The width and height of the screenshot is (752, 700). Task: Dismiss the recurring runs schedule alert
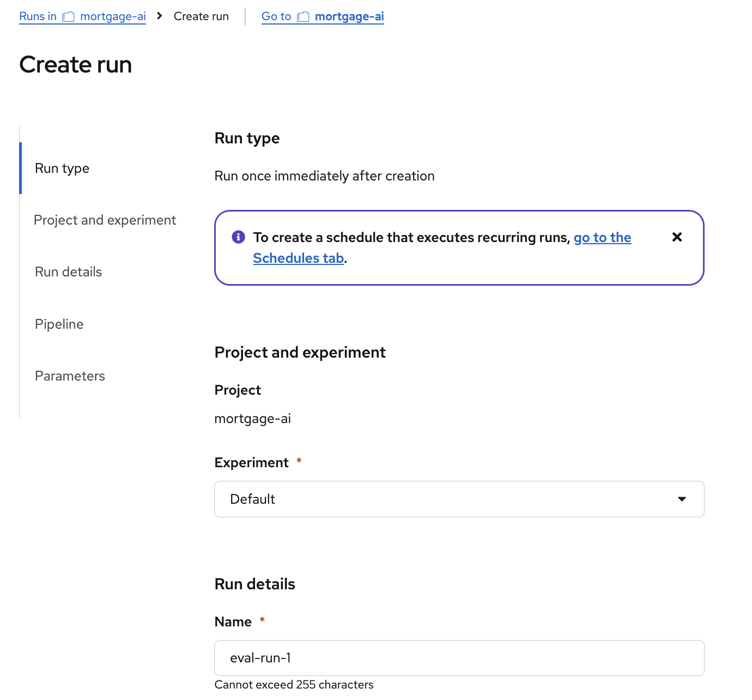pos(677,237)
